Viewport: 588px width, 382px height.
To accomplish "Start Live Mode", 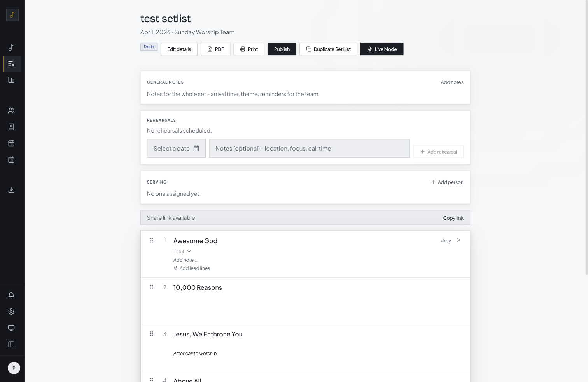I will pos(382,49).
